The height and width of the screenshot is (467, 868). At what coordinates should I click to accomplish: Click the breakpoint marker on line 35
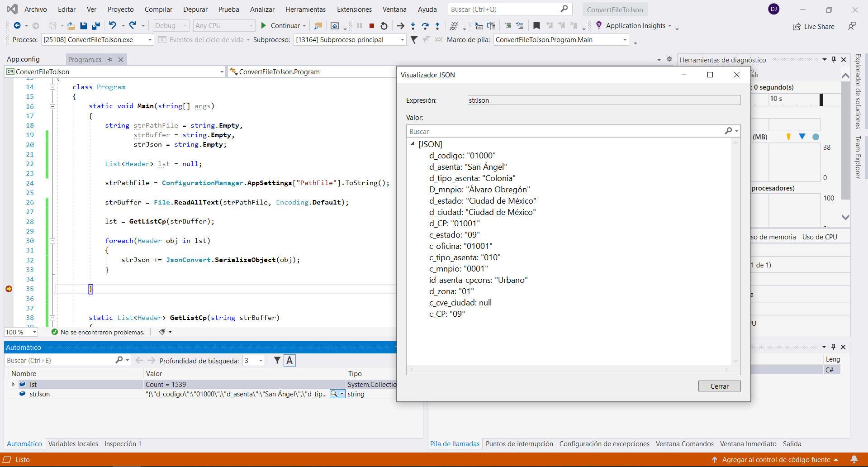pos(9,289)
